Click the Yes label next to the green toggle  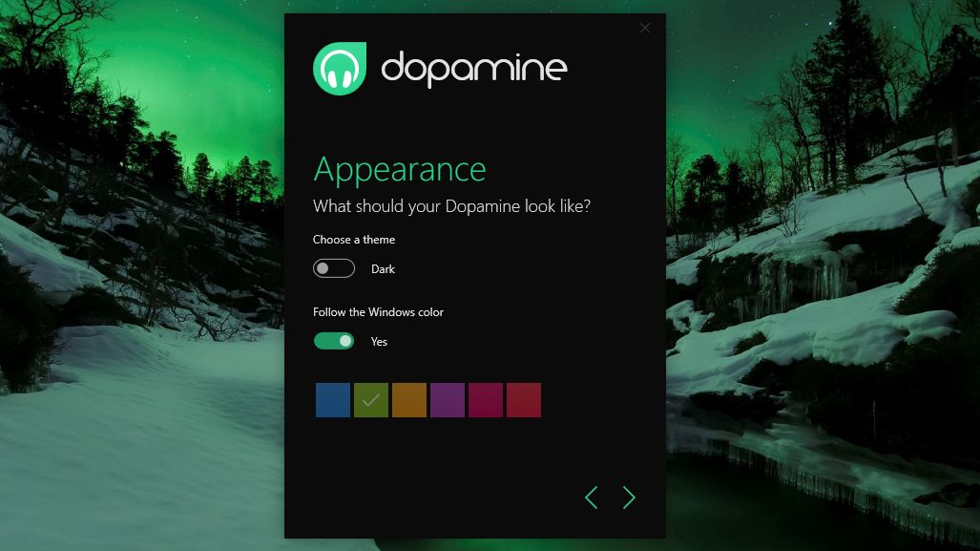[x=379, y=341]
